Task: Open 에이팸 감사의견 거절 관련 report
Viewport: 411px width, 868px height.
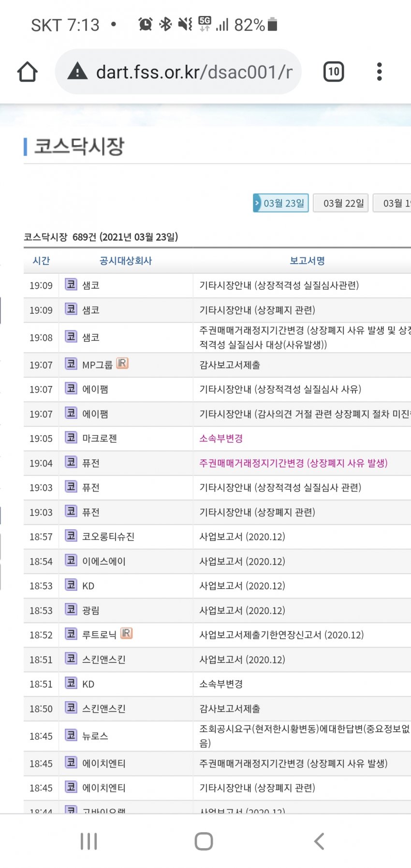Action: pyautogui.click(x=305, y=414)
